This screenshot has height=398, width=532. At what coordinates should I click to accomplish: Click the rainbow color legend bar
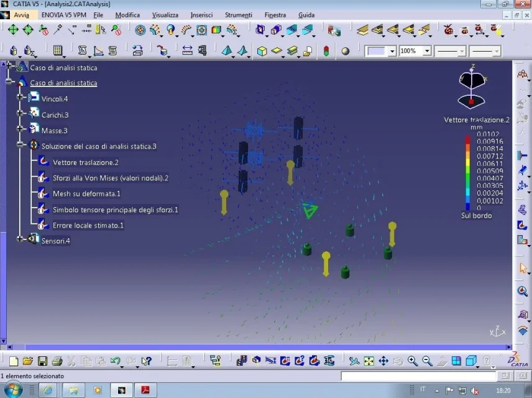pyautogui.click(x=467, y=173)
